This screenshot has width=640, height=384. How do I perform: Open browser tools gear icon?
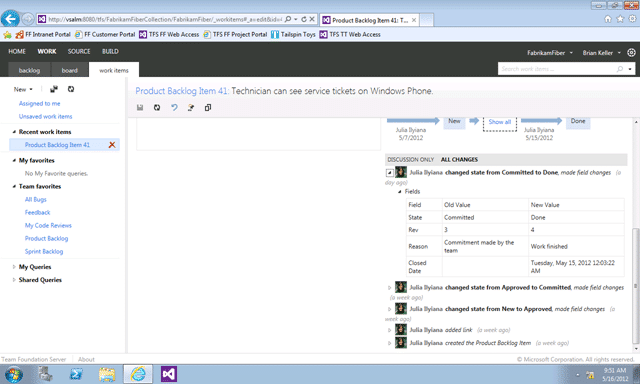(632, 19)
